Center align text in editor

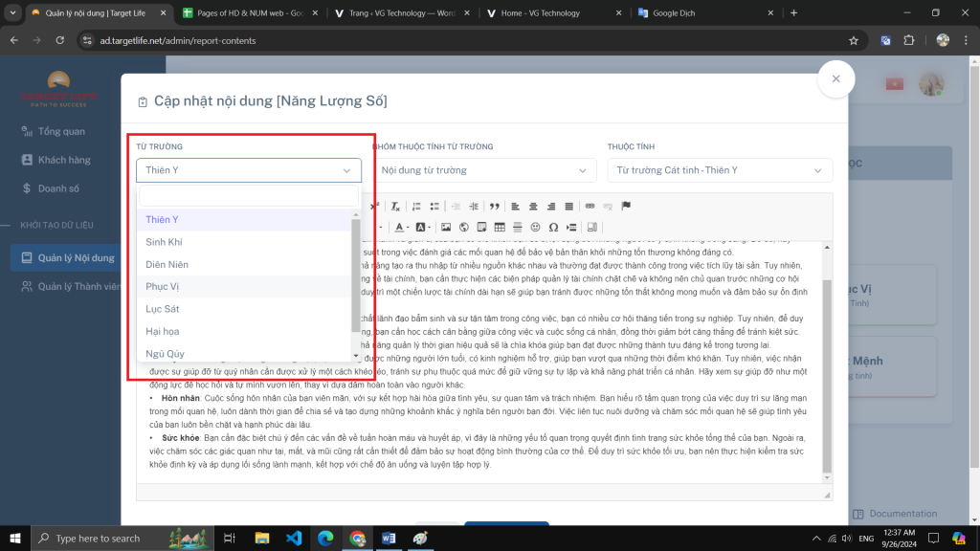point(533,207)
